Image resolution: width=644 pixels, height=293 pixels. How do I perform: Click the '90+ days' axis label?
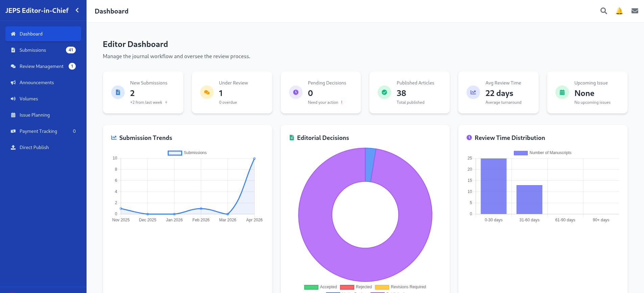(x=601, y=220)
